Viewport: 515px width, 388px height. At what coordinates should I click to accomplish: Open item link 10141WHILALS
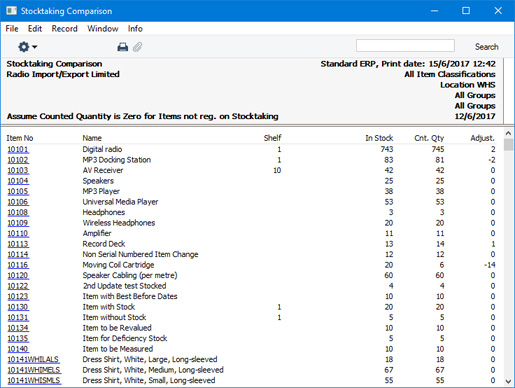click(x=33, y=359)
